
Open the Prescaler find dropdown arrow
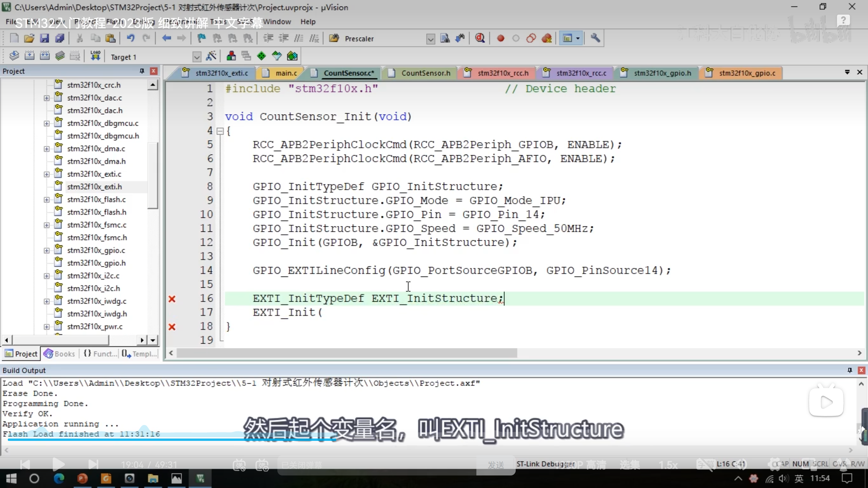[x=430, y=39]
